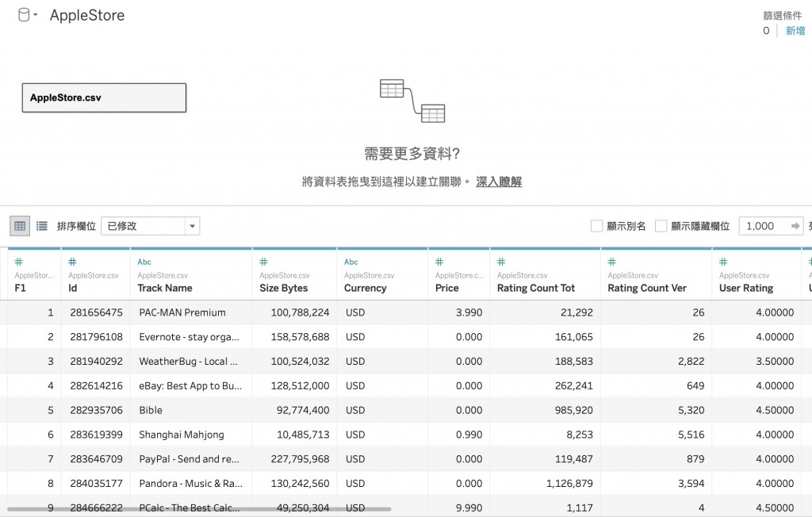Switch to the metadata list view icon

click(42, 226)
